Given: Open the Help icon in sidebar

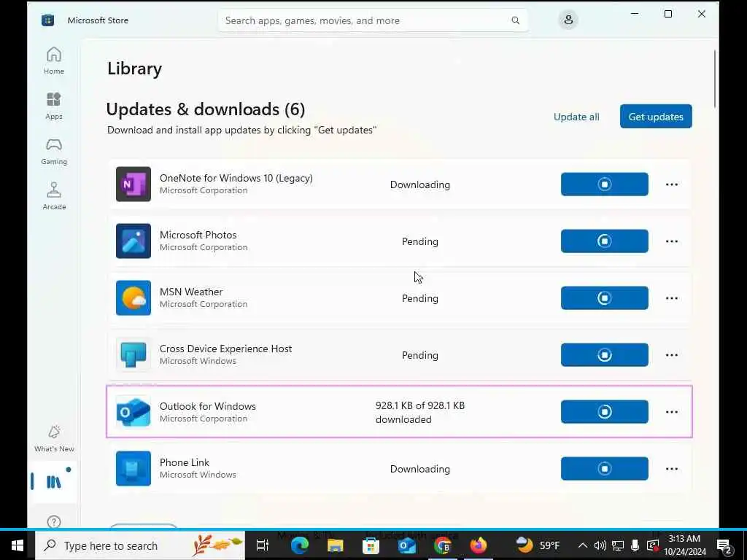Looking at the screenshot, I should (x=54, y=521).
